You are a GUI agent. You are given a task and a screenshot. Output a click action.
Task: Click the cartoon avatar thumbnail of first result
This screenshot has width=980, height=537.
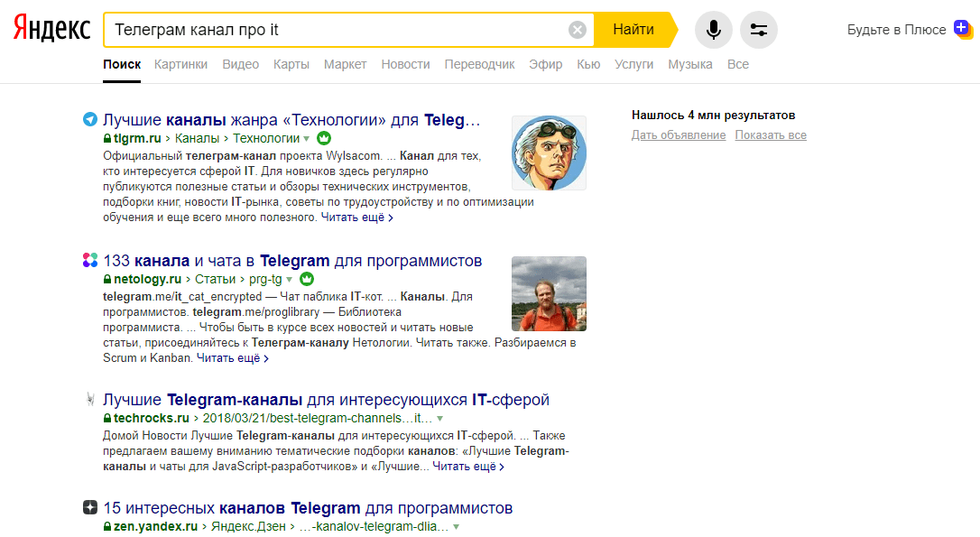[549, 153]
